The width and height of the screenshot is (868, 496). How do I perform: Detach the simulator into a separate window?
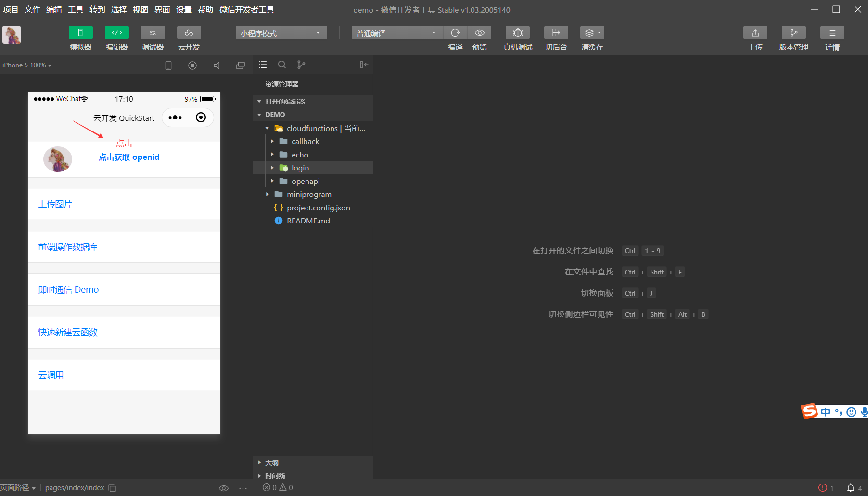coord(241,65)
